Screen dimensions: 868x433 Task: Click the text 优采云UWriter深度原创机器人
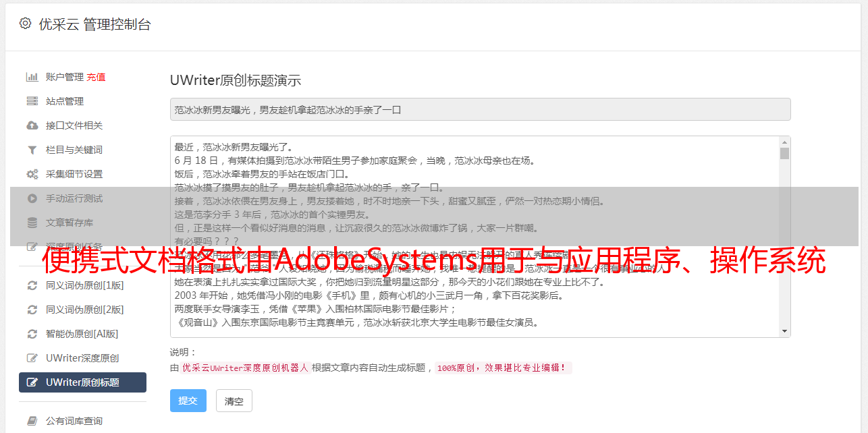[245, 368]
